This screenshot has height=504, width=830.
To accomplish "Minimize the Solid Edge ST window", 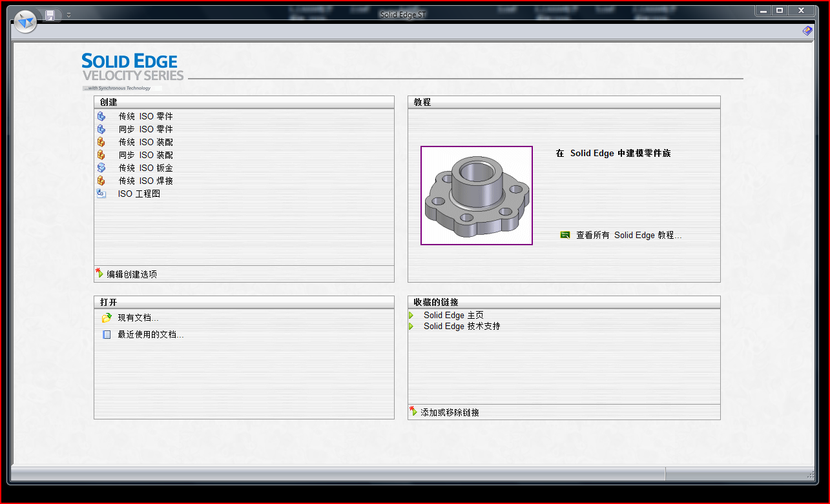I will pos(763,10).
